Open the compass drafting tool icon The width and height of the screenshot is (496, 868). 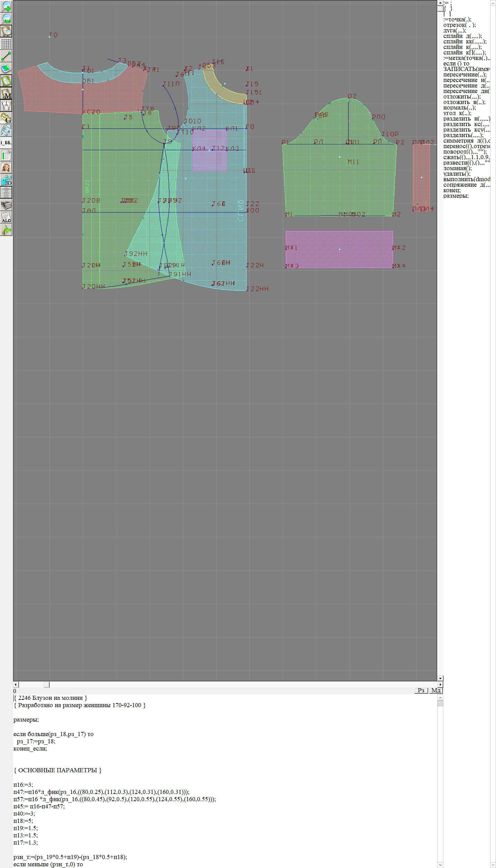6,105
